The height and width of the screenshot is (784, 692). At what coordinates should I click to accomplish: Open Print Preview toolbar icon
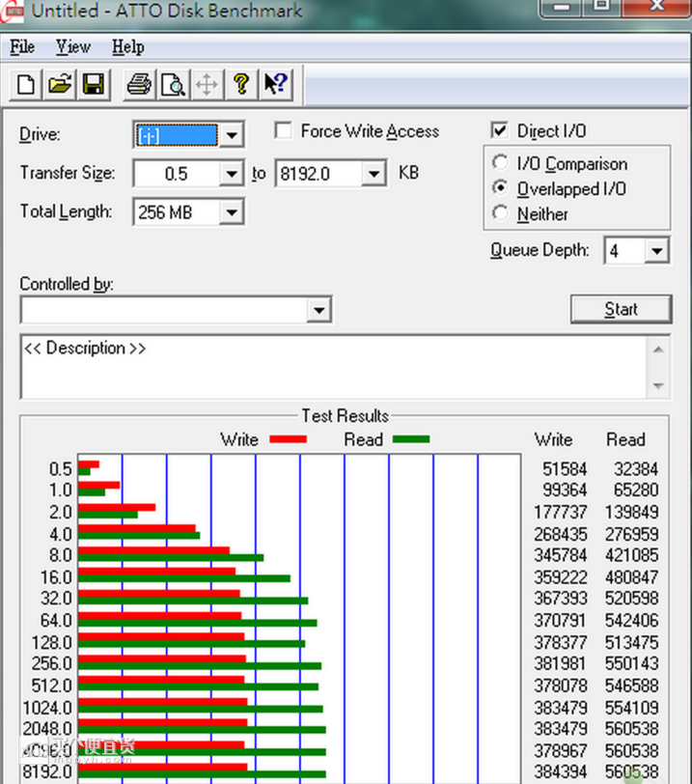point(173,84)
